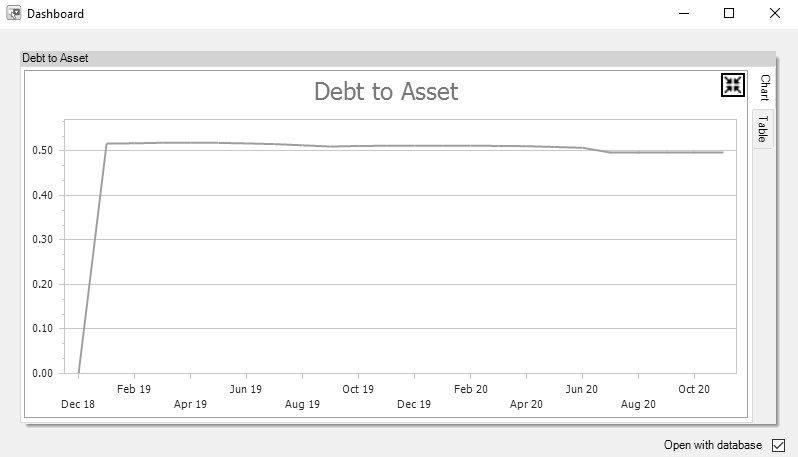The width and height of the screenshot is (798, 457).
Task: Click the chart shrink/restore icon
Action: pos(732,86)
